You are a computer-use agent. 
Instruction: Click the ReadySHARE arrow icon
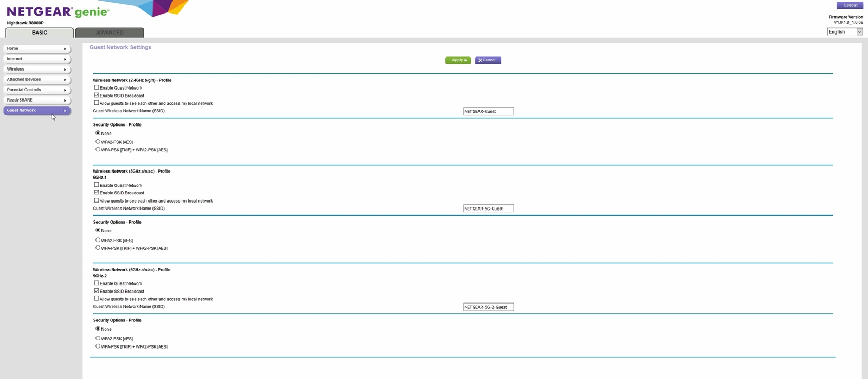point(65,100)
